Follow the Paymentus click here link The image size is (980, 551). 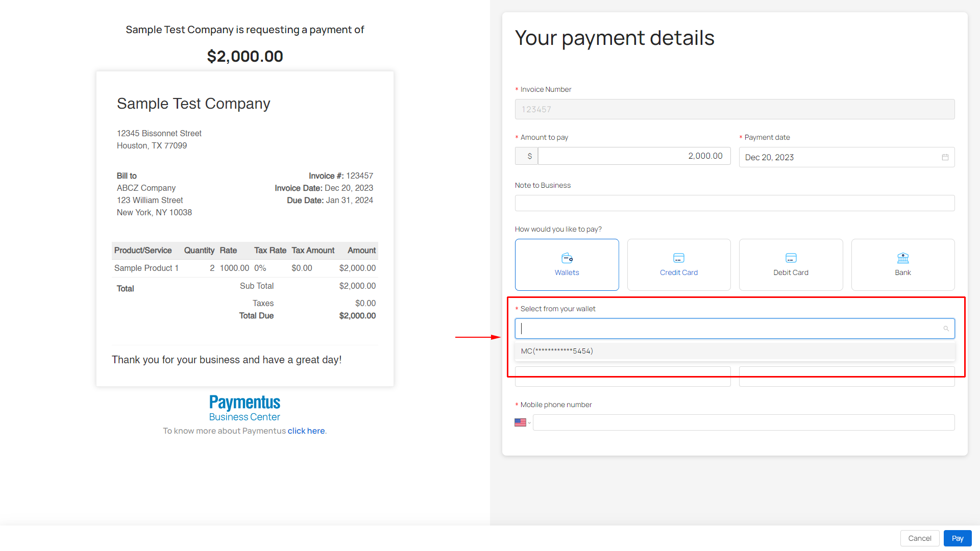306,431
